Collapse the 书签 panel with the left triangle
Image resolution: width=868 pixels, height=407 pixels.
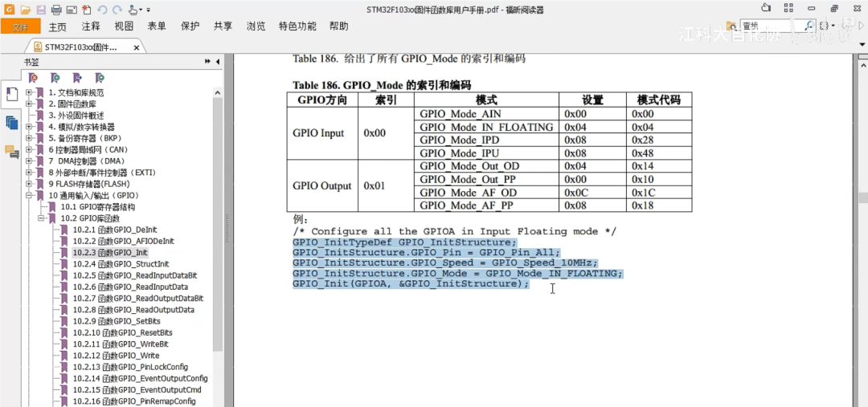click(218, 61)
